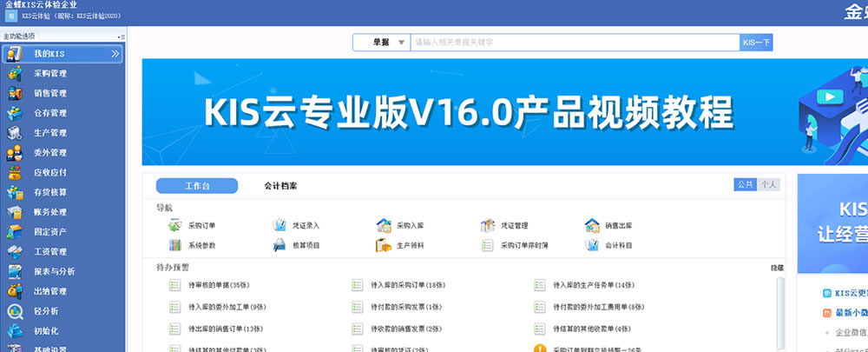
Task: Open 待入库的生产任务单(14张) alert link
Action: pyautogui.click(x=594, y=285)
